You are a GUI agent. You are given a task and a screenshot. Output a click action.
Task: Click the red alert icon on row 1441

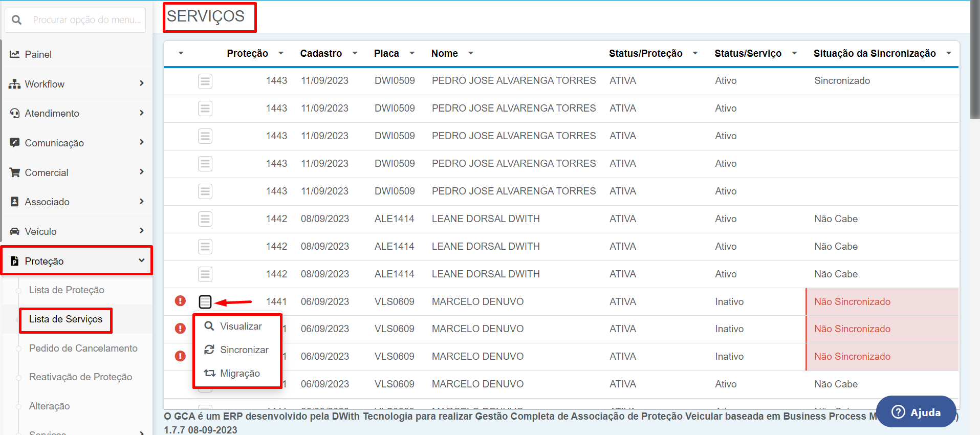pyautogui.click(x=180, y=301)
